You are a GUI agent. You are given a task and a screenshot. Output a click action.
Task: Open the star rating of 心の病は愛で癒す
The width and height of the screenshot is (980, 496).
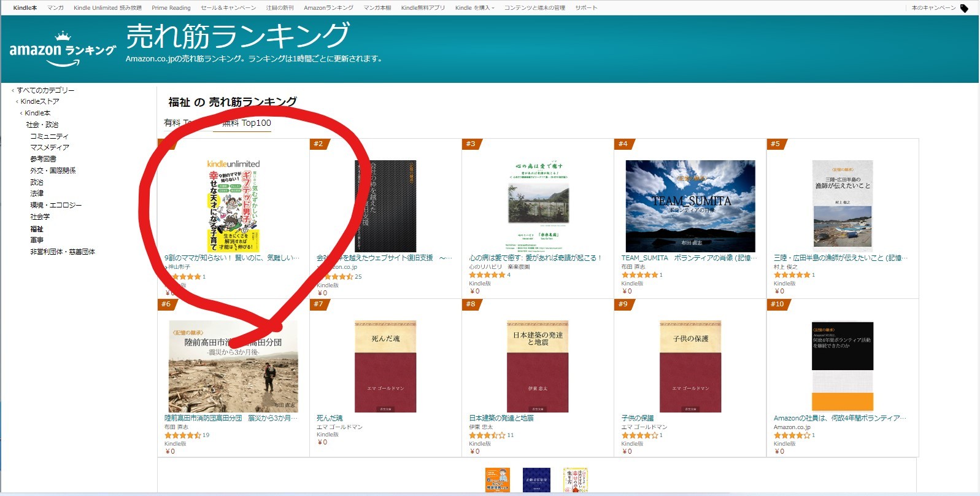tap(487, 275)
